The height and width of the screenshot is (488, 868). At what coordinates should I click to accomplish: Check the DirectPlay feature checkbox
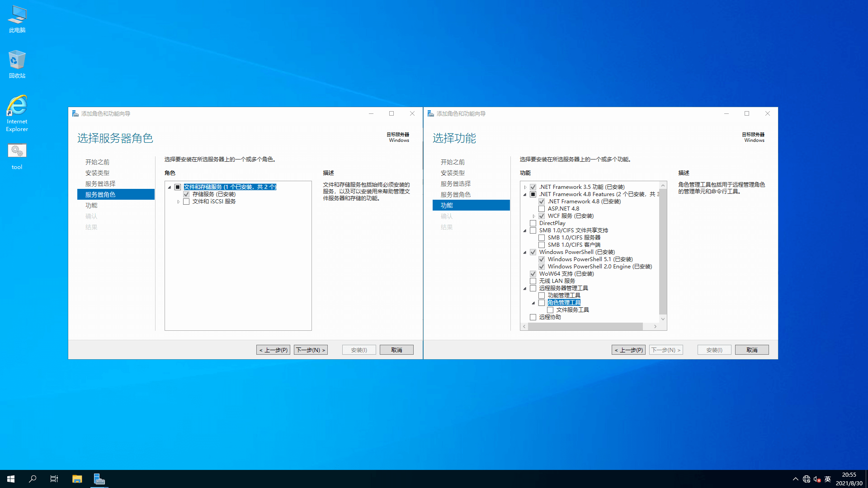[x=533, y=223]
